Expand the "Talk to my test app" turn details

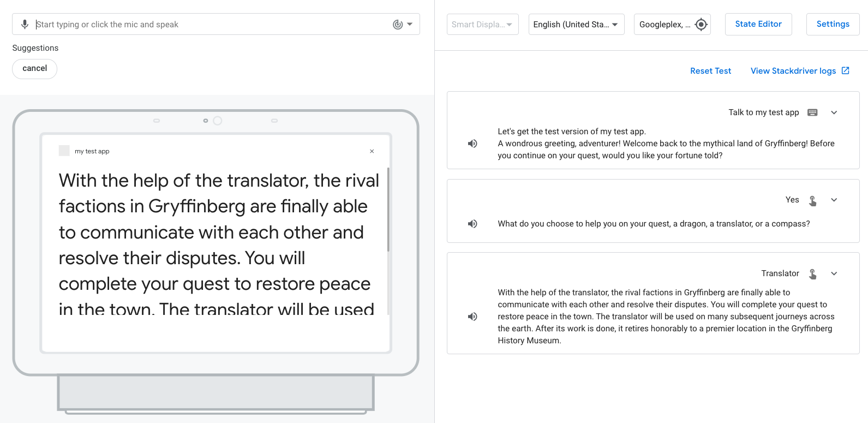[x=834, y=112]
